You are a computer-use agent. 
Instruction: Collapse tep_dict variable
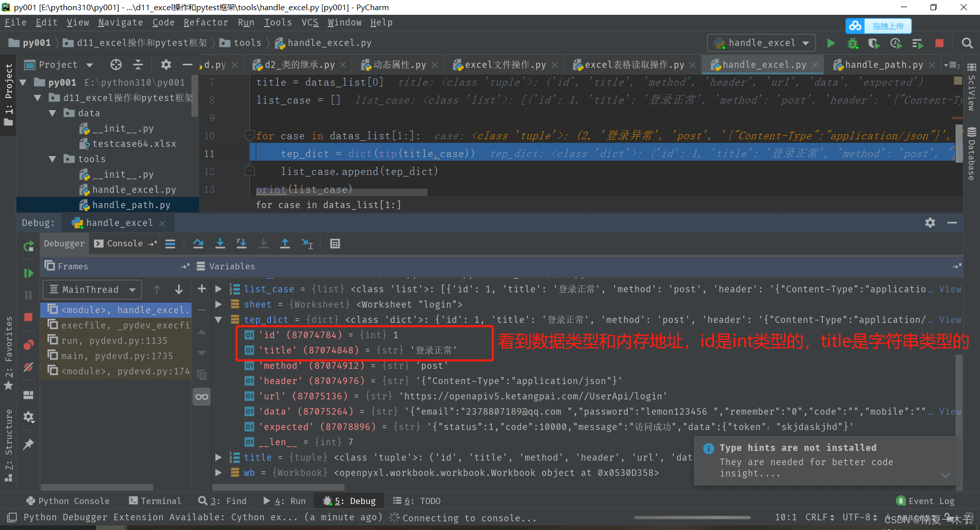point(218,320)
